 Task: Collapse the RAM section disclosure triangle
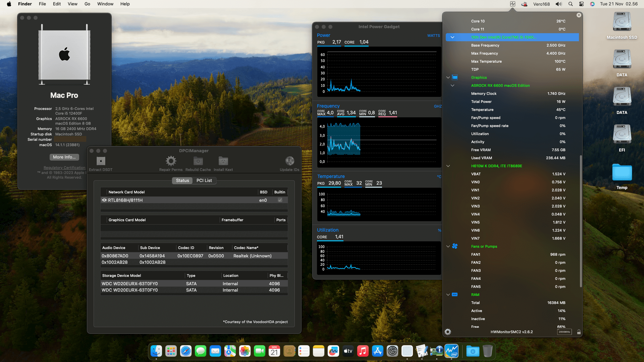(448, 295)
